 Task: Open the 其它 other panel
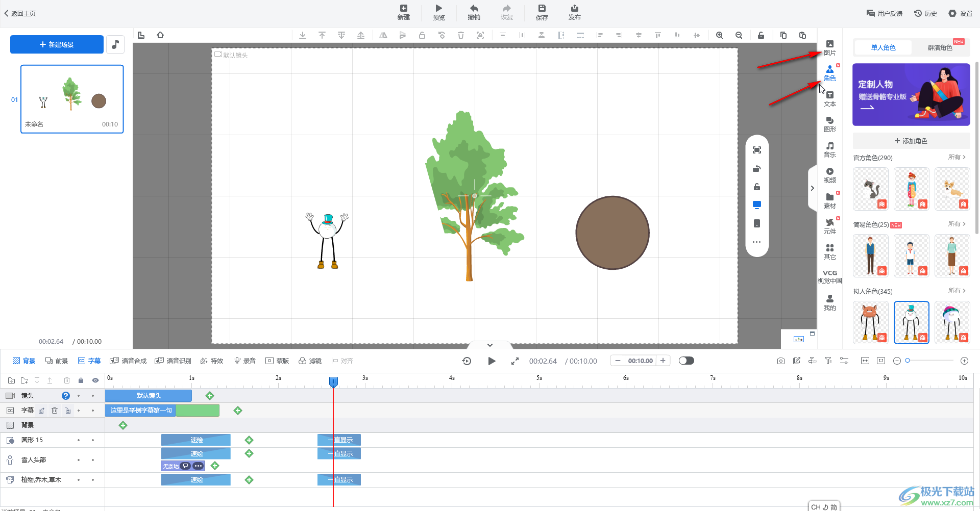[x=829, y=252]
